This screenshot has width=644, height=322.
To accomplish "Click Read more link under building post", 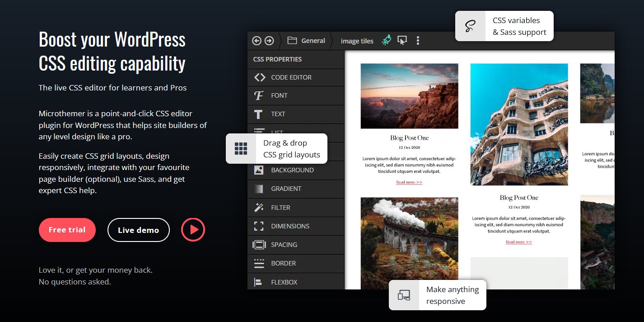I will (519, 242).
